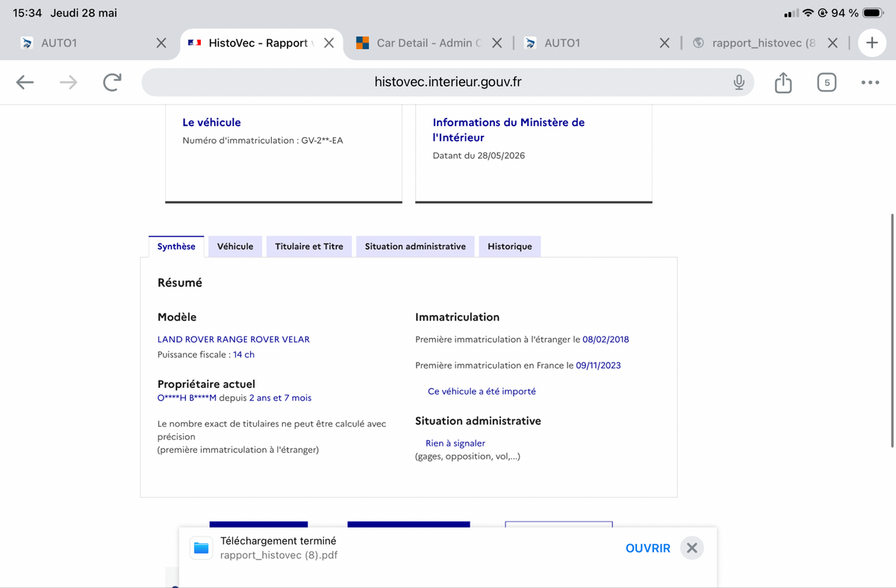Viewport: 896px width, 588px height.
Task: Switch to the Véhicule tab
Action: tap(235, 246)
